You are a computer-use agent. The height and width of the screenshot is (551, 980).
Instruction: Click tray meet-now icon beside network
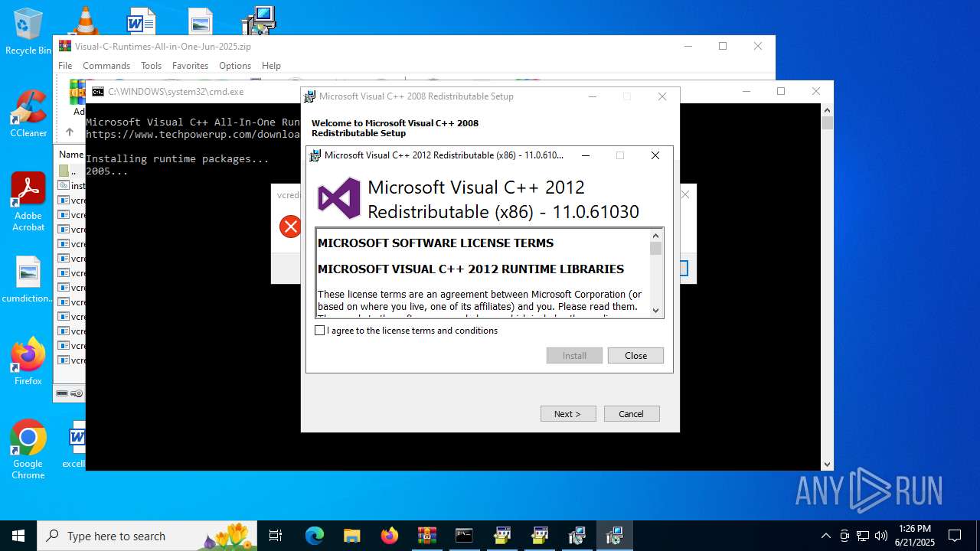pos(844,536)
